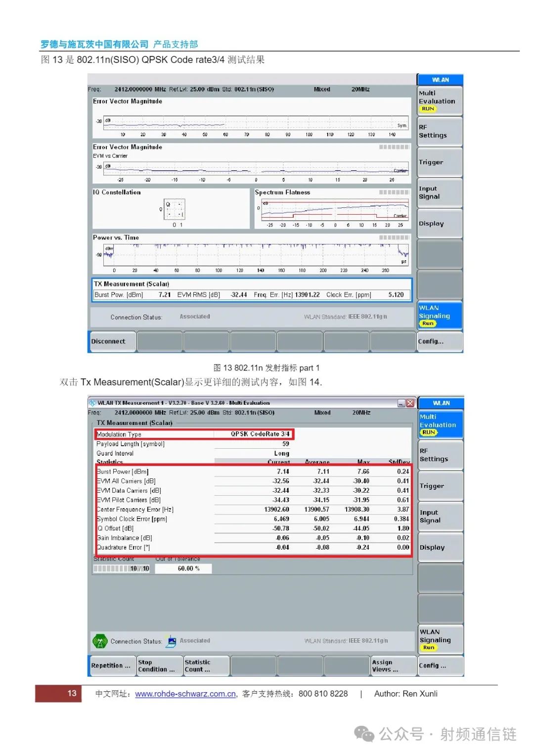Click the green antenna connection status icon
The width and height of the screenshot is (534, 756).
100,641
